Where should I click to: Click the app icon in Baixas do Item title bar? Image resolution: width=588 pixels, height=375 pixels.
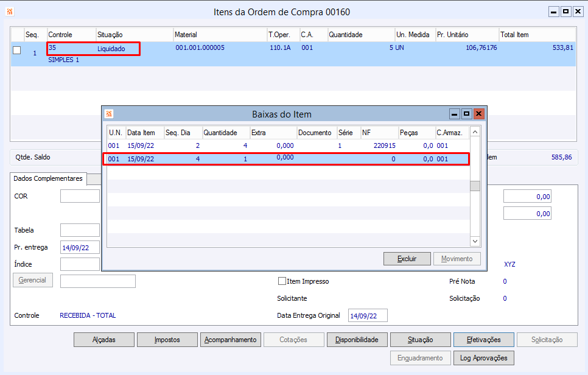109,114
